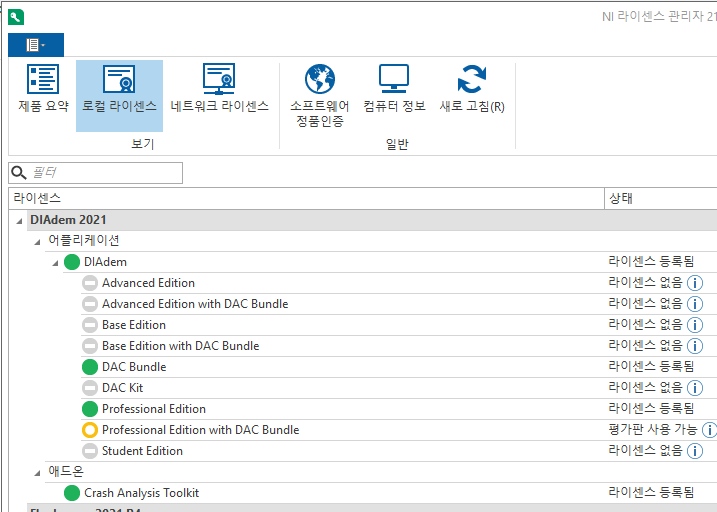
Task: Click the 어플리케이션 category label
Action: click(x=84, y=240)
